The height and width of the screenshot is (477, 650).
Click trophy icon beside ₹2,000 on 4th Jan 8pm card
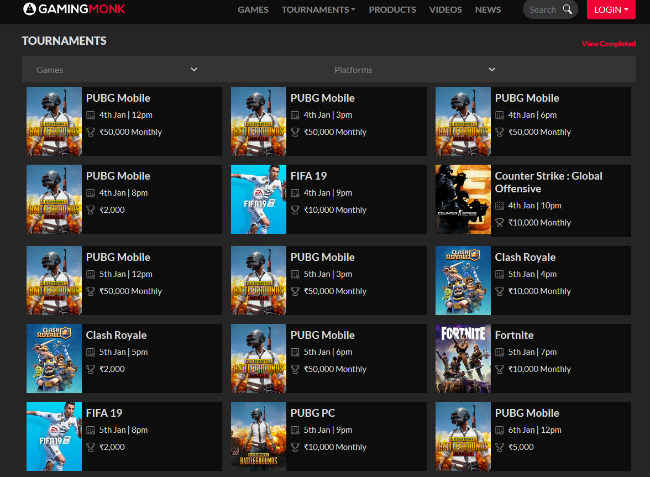pos(90,210)
